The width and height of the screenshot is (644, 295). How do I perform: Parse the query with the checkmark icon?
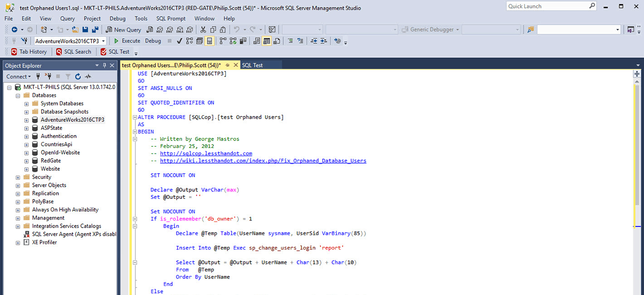[x=179, y=41]
